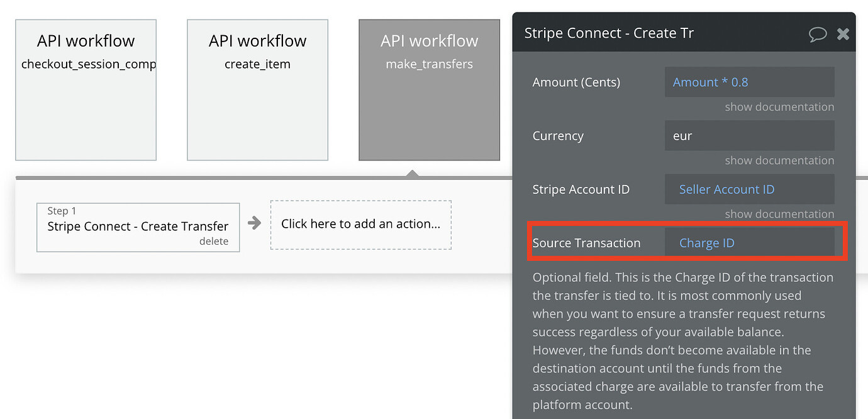Click the arrow between Step 1 and add action

pyautogui.click(x=254, y=223)
